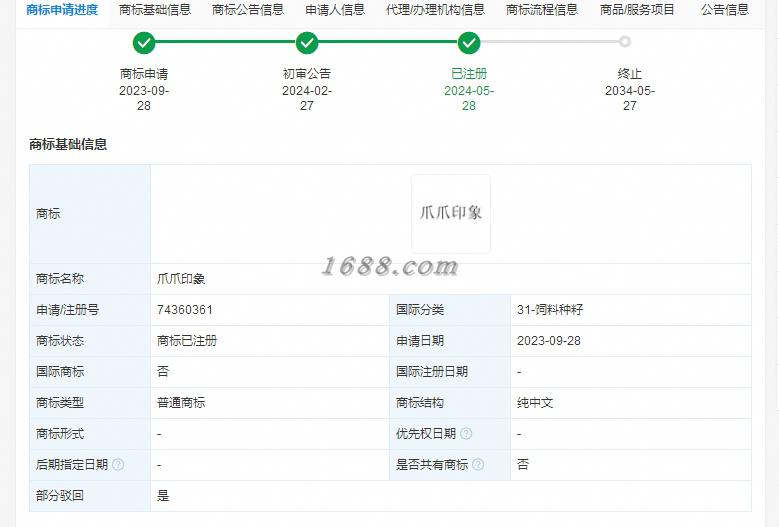779x527 pixels.
Task: Open the 商标申请进度 tab
Action: (x=62, y=10)
